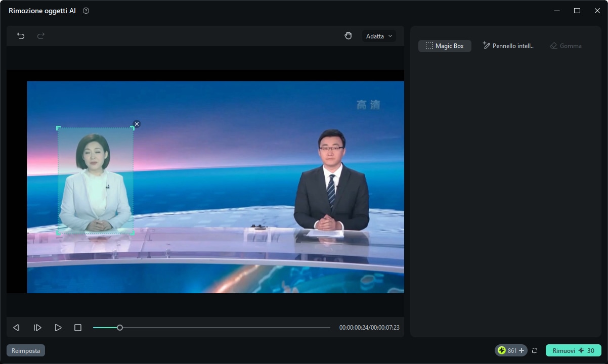Click the undo arrow icon
The image size is (608, 364).
click(21, 36)
